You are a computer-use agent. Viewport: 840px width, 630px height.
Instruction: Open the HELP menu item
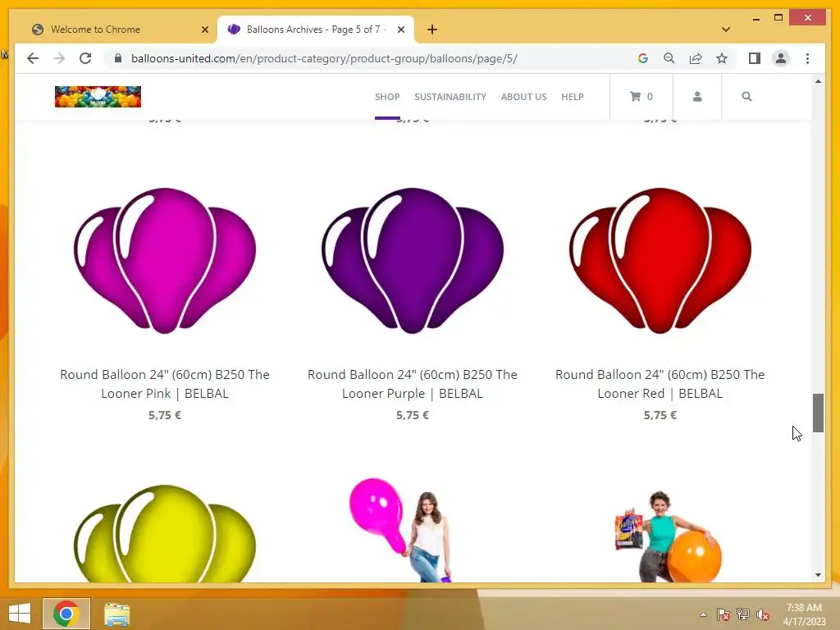tap(572, 97)
